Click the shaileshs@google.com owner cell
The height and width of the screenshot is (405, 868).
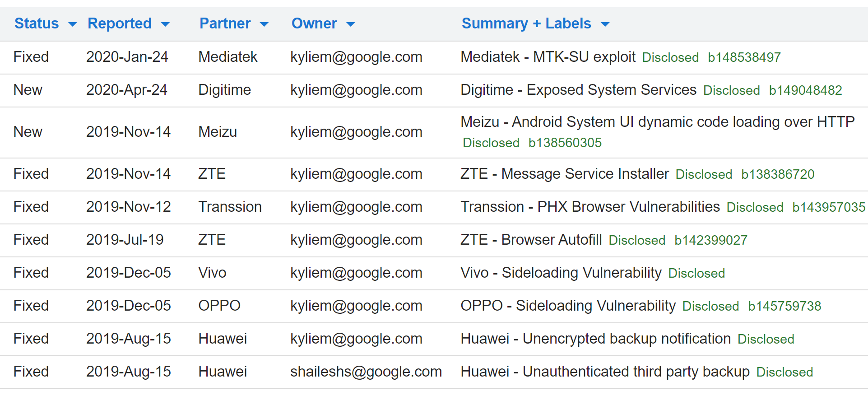[x=366, y=372]
